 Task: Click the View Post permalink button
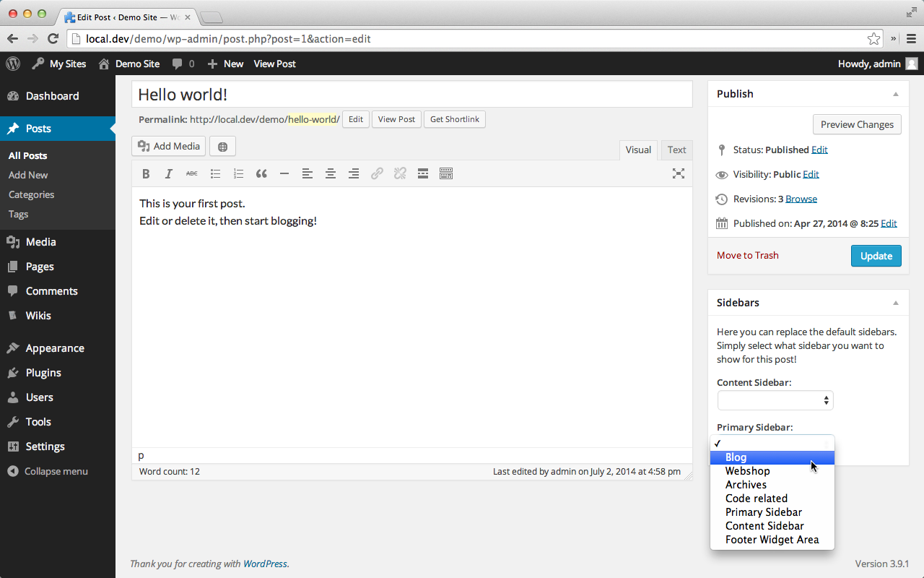click(x=396, y=119)
